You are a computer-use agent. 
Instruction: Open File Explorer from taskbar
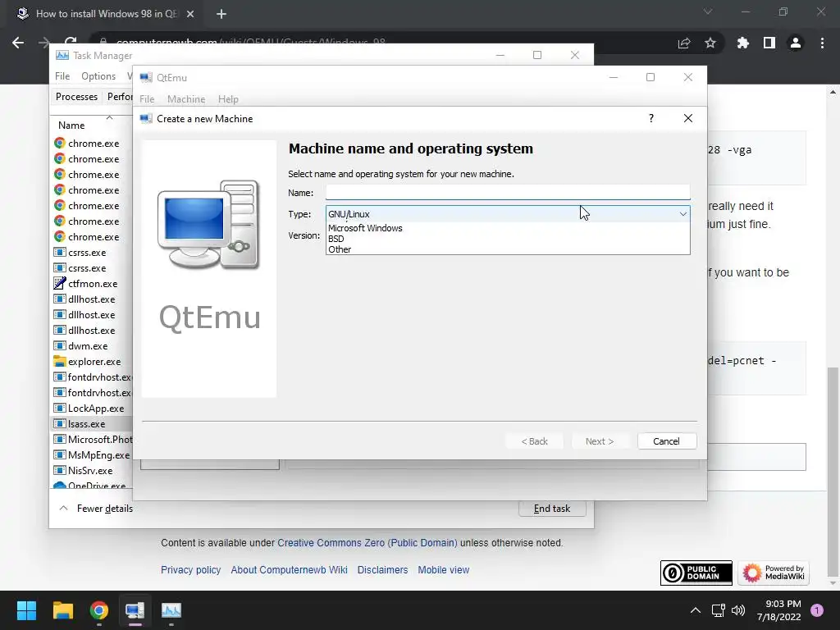(62, 610)
